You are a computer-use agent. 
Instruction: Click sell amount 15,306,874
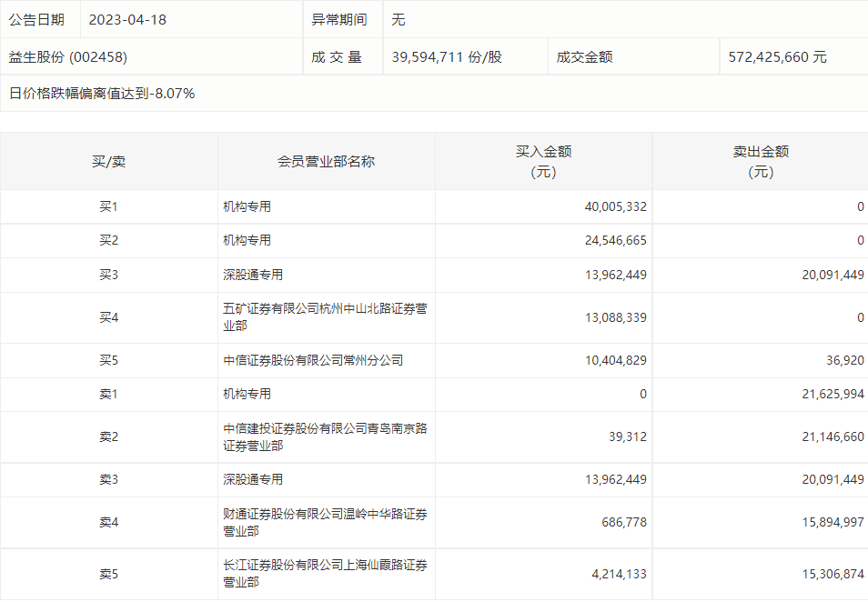pyautogui.click(x=833, y=575)
